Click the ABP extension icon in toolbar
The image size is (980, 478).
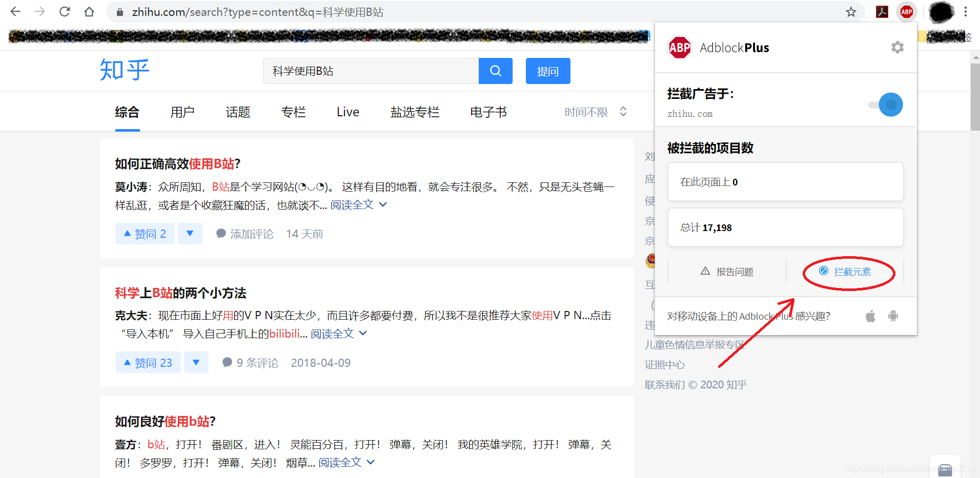907,11
